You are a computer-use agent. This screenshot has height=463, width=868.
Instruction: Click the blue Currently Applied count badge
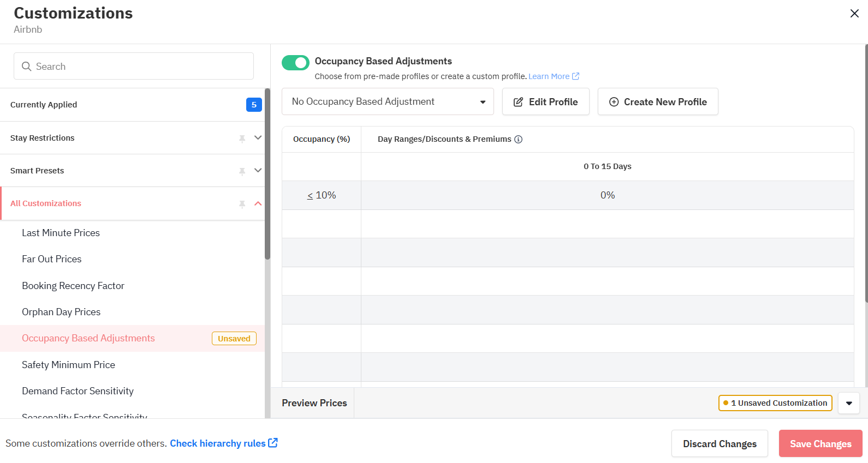254,105
